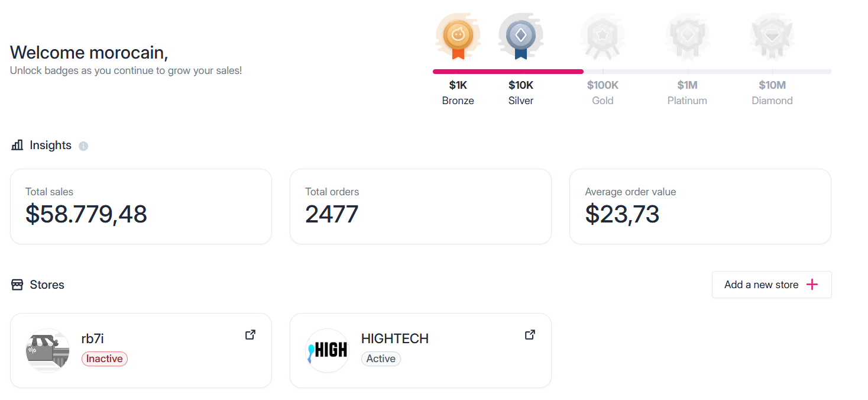
Task: Click the locked Diamond badge icon
Action: point(772,37)
